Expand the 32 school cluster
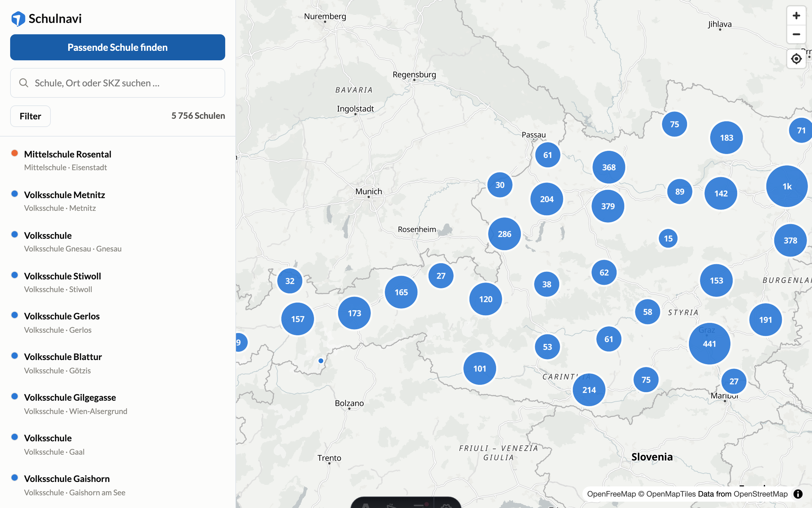This screenshot has width=812, height=508. click(x=290, y=281)
